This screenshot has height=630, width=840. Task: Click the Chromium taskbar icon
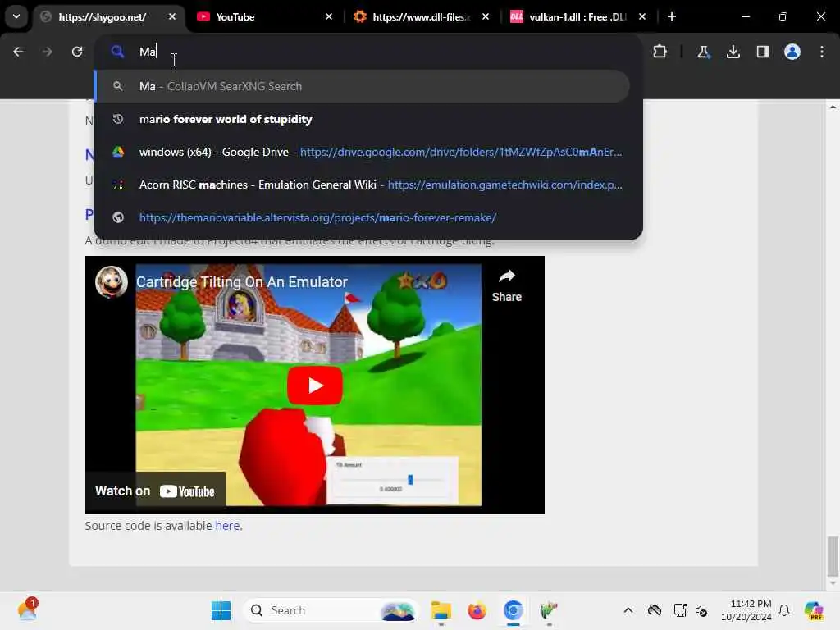514,610
